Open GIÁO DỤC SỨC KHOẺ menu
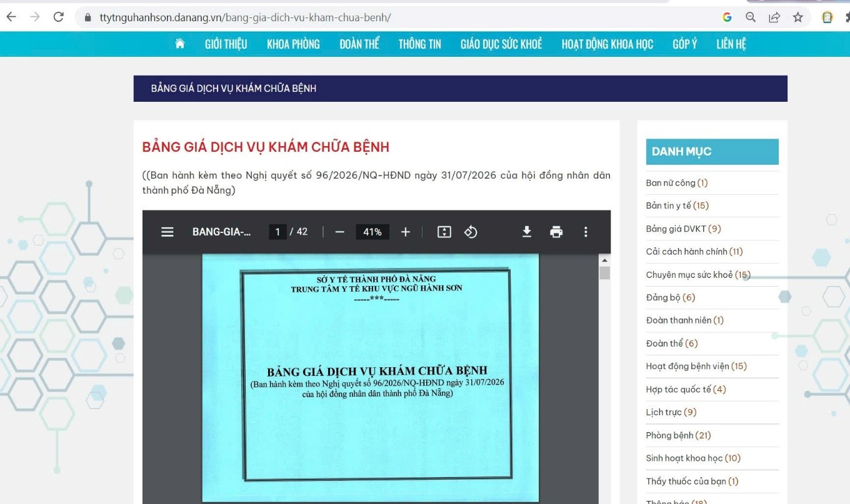 click(501, 44)
